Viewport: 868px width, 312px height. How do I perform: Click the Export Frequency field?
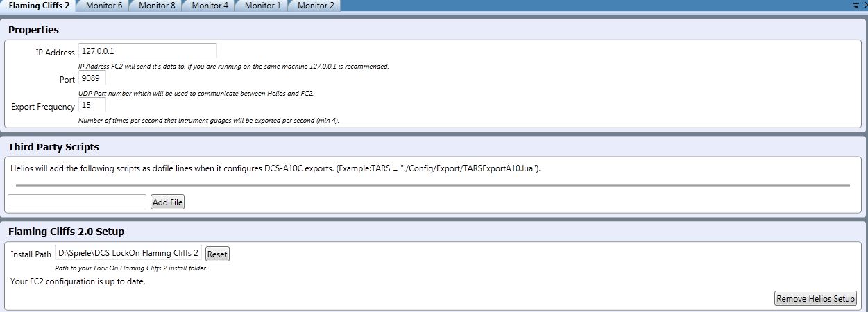(x=92, y=105)
